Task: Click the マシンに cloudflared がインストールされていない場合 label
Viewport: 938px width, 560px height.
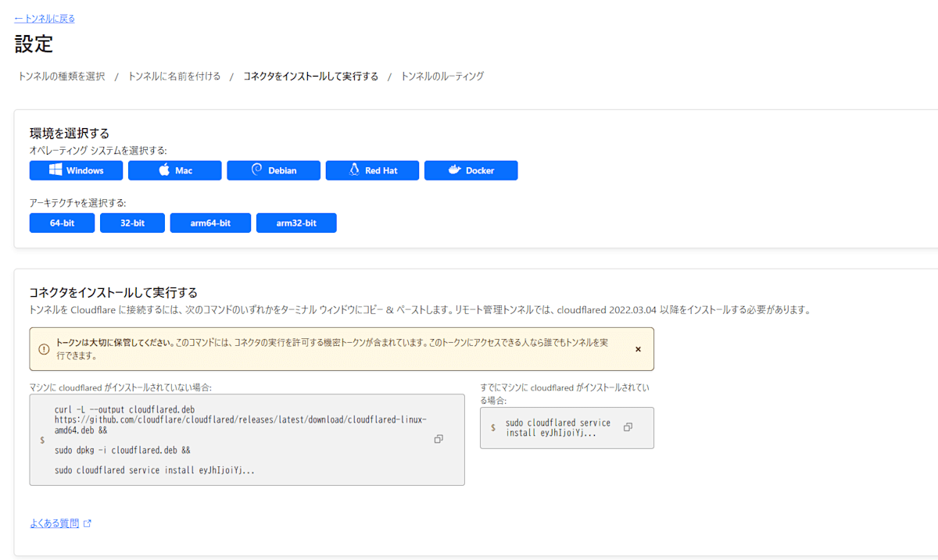Action: (x=120, y=387)
